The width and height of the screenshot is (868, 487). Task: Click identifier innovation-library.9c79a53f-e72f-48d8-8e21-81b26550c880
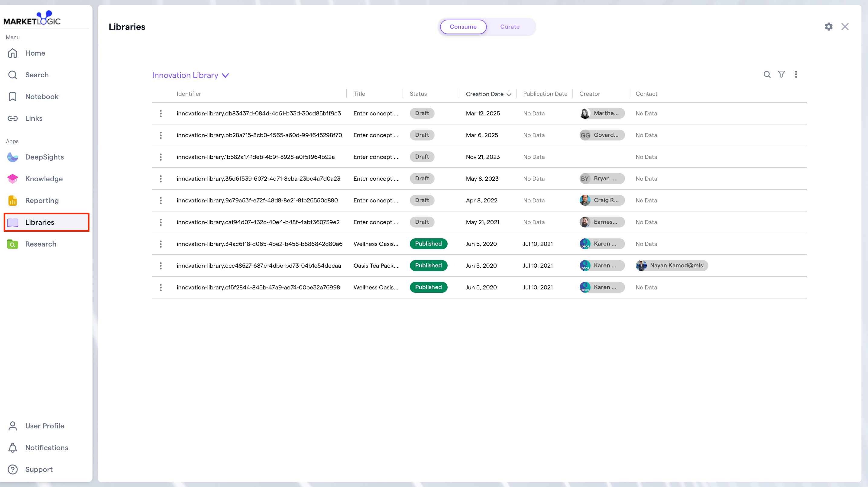(x=257, y=200)
